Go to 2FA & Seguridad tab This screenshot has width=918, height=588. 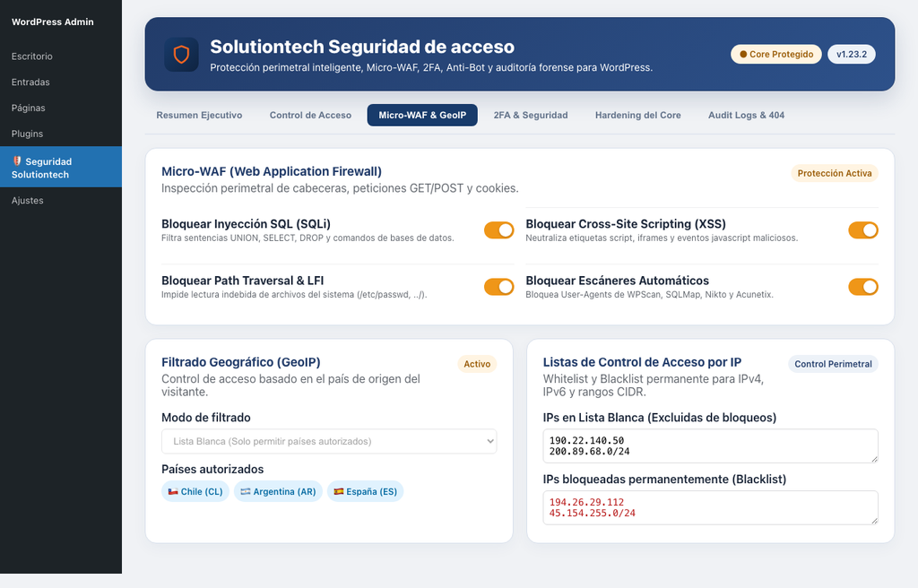click(x=531, y=115)
